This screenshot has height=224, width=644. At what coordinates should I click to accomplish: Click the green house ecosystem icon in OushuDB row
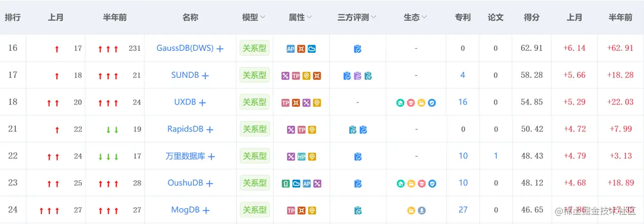(400, 183)
